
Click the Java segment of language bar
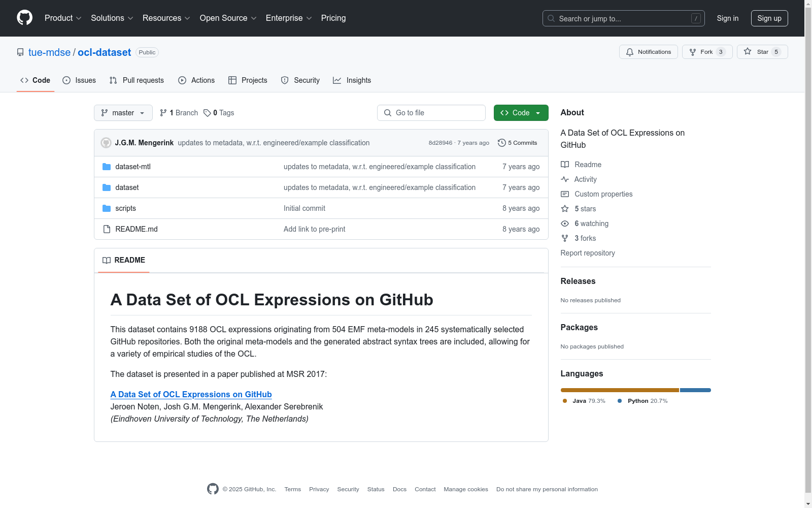coord(620,390)
